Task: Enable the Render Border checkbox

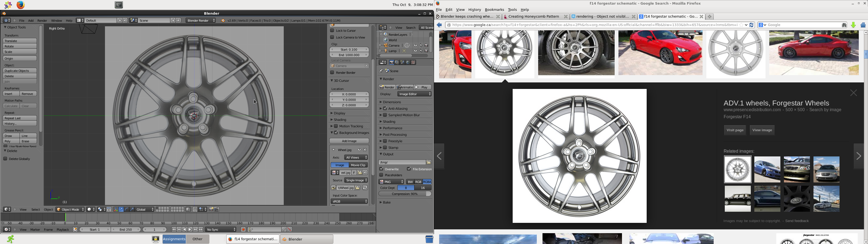Action: click(332, 73)
